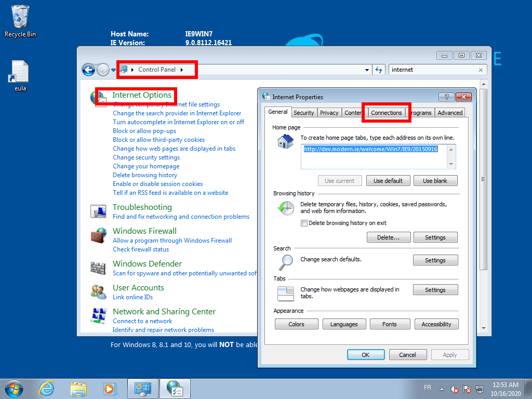Enable Delete browsing history on exit
532x399 pixels.
(x=304, y=223)
